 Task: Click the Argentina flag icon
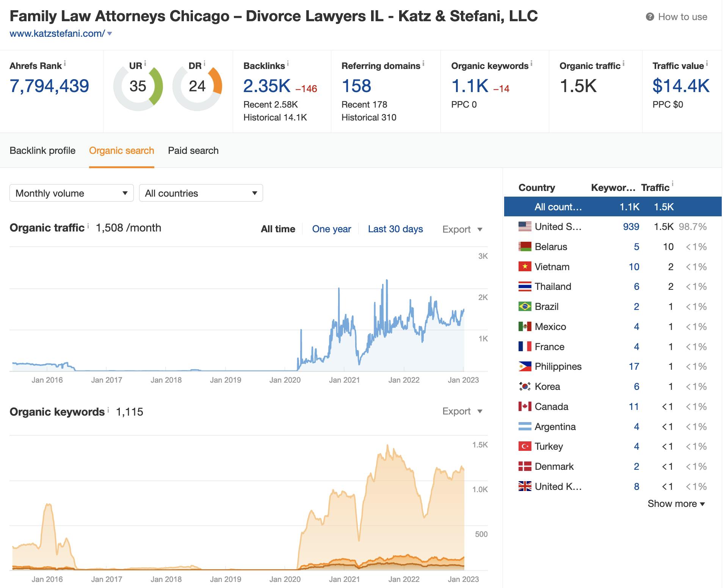coord(525,427)
